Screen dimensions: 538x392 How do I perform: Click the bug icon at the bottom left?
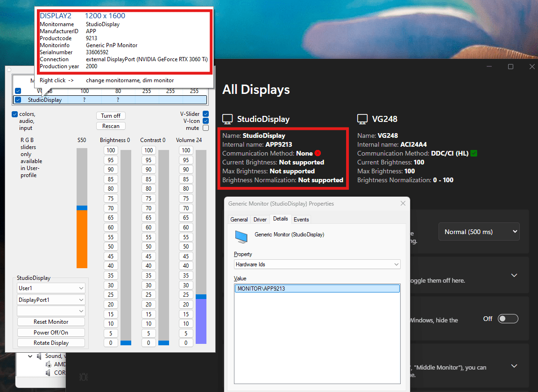[84, 376]
